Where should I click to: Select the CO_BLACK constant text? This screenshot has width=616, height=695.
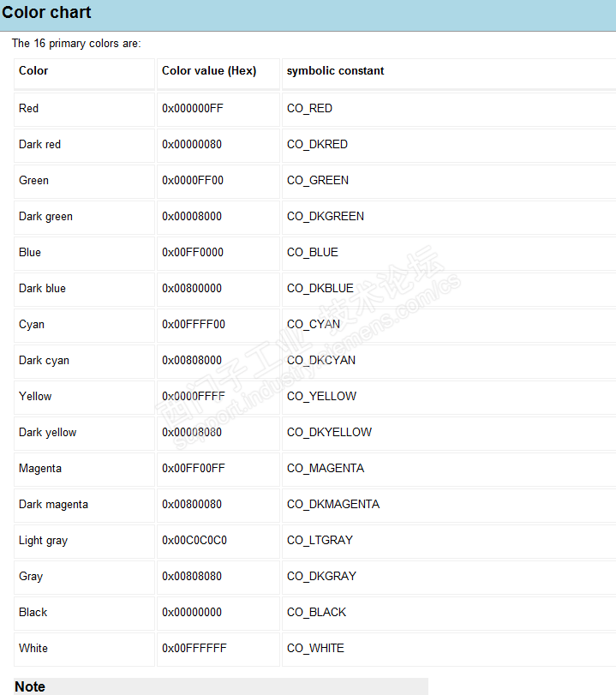click(x=316, y=613)
